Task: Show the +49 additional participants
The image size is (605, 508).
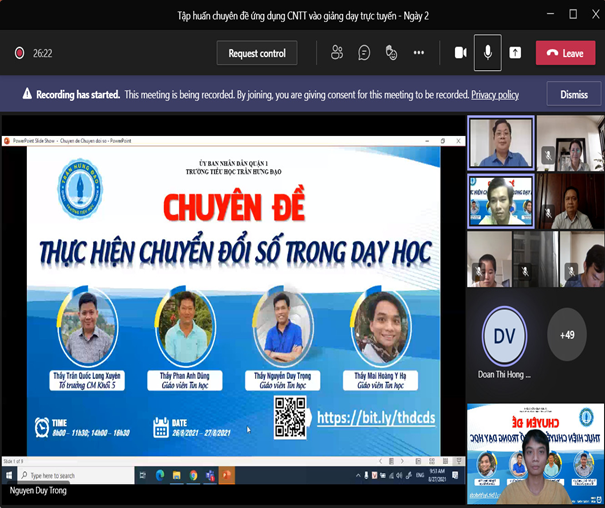Action: 567,334
